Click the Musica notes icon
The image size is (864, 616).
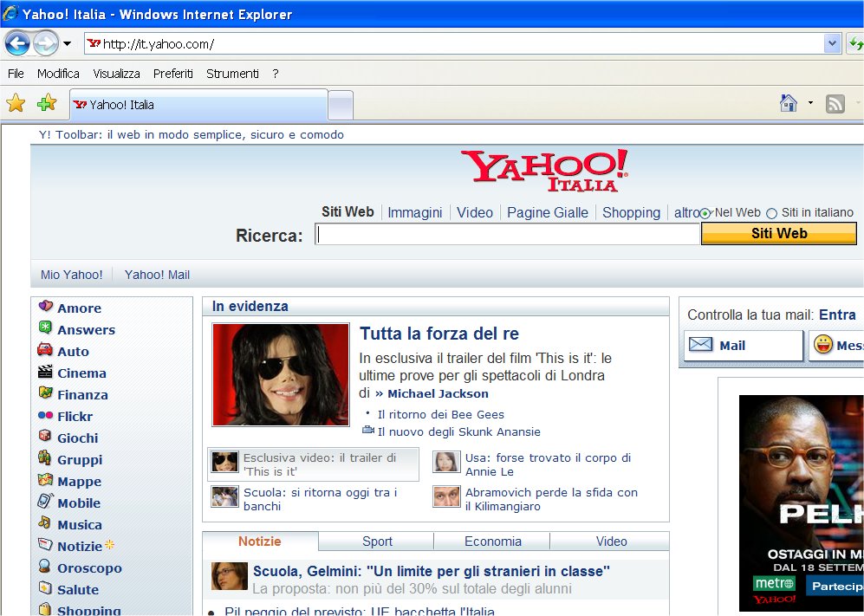pyautogui.click(x=45, y=522)
